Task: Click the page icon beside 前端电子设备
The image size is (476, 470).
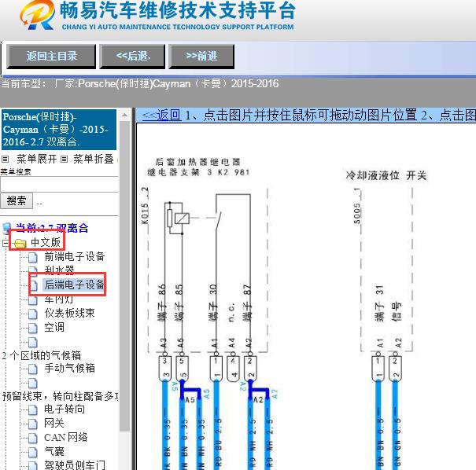Action: coord(33,258)
